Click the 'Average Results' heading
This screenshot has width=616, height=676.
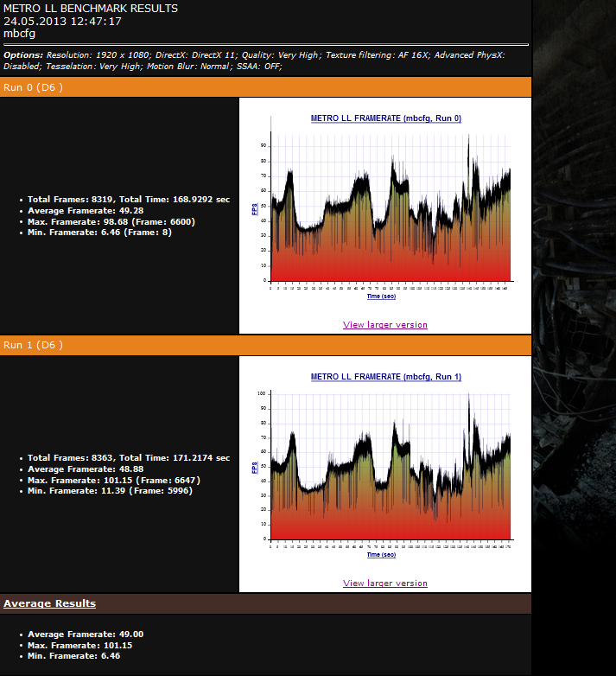pos(49,603)
